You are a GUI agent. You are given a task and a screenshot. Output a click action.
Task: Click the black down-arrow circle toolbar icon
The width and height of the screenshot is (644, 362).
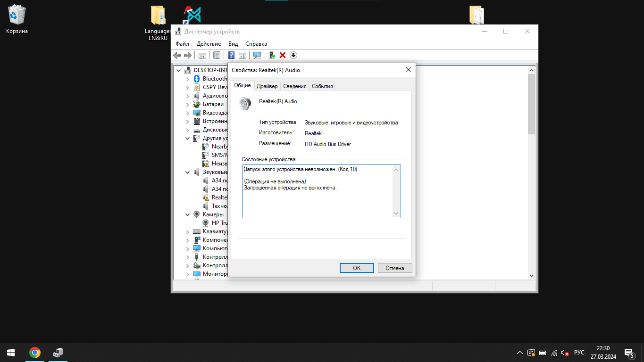click(x=293, y=55)
